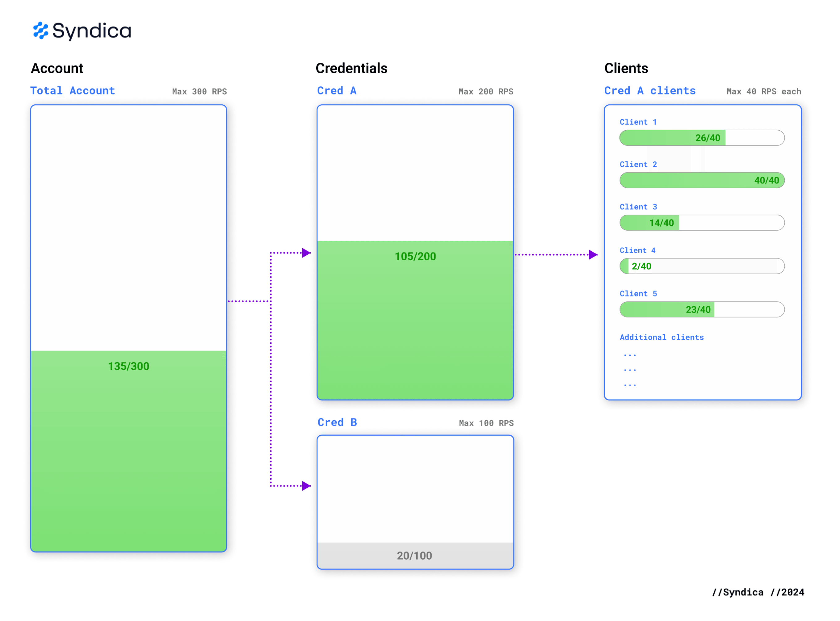Select the purple arrow pointing to Cred B

tap(305, 486)
